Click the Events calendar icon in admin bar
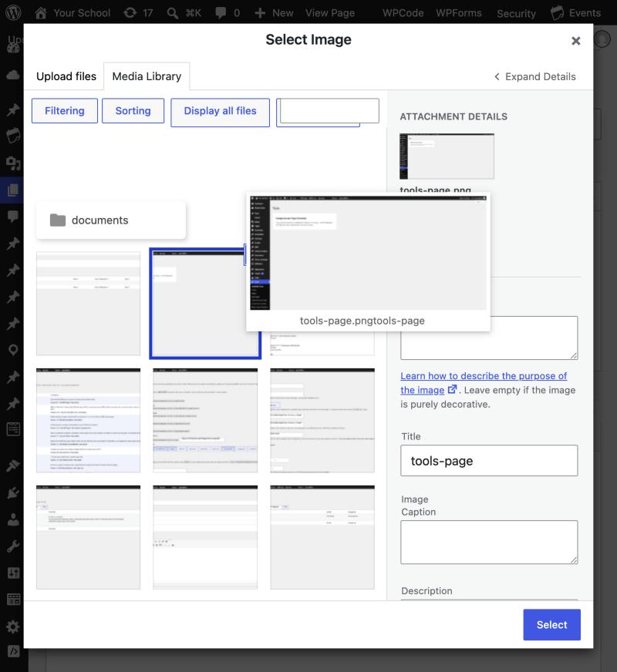This screenshot has width=617, height=672. point(557,13)
